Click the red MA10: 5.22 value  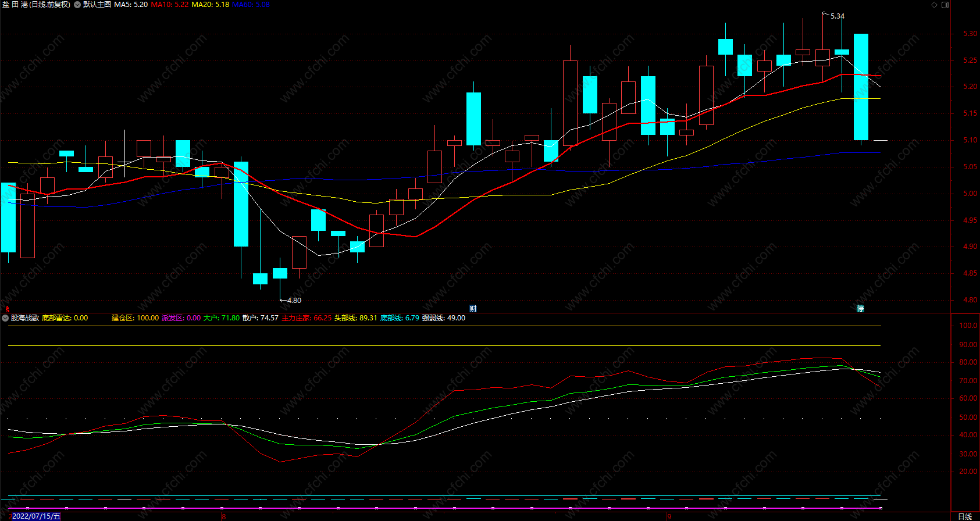pyautogui.click(x=170, y=5)
